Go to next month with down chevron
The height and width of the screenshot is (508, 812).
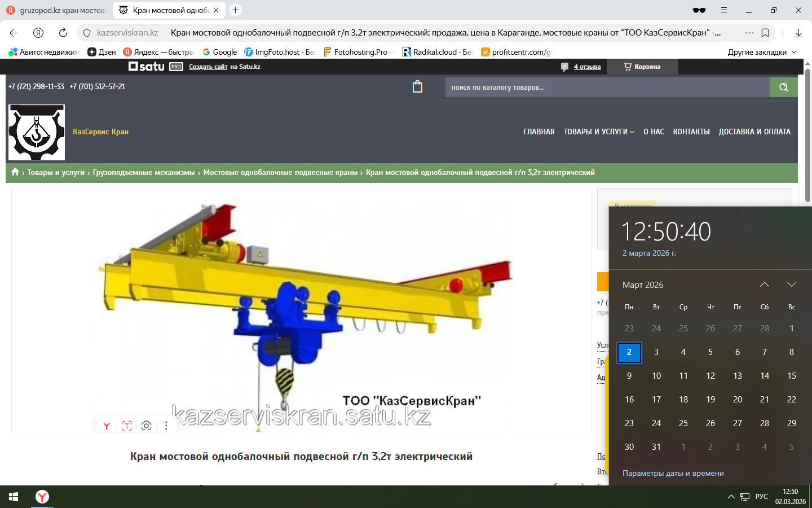coord(791,284)
